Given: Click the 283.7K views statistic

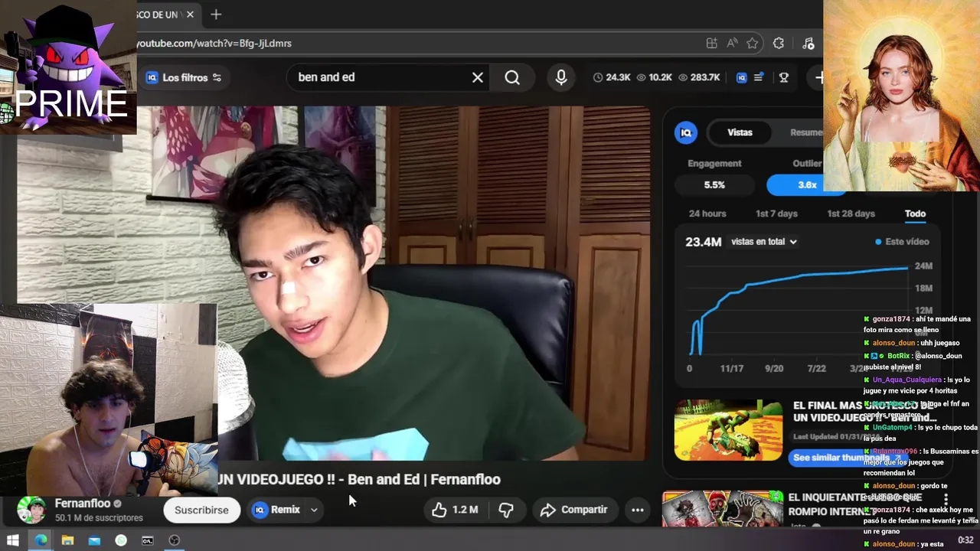Looking at the screenshot, I should pyautogui.click(x=699, y=77).
